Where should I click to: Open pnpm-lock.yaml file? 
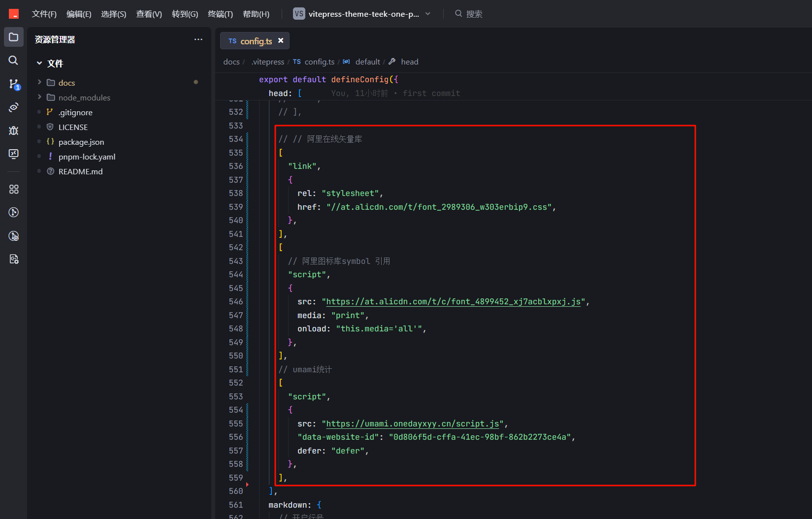87,157
